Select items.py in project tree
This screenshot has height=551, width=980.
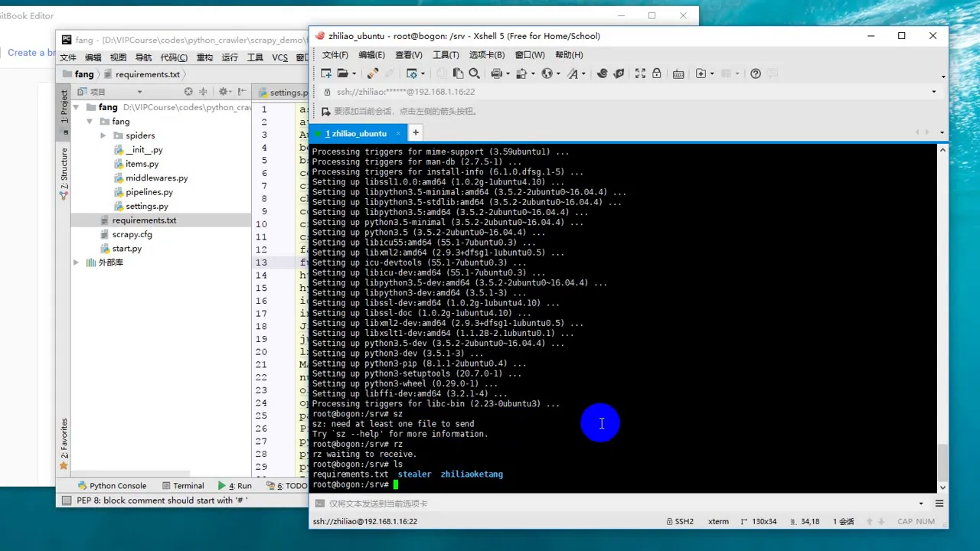coord(142,164)
